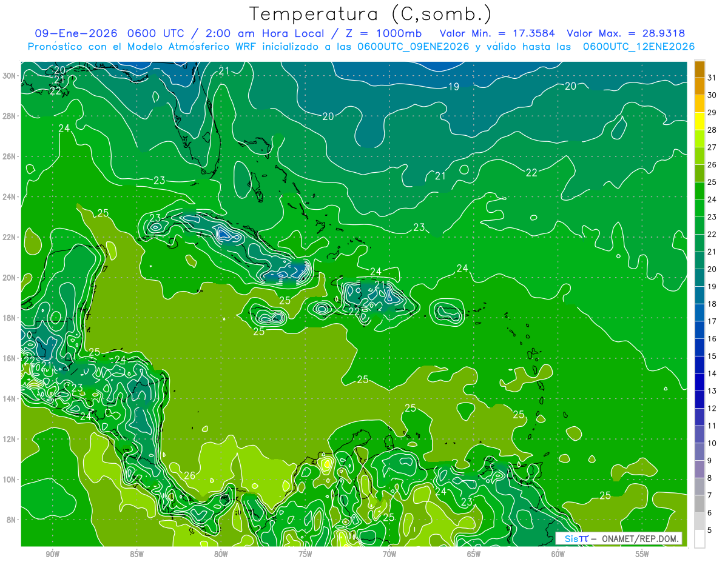Click the 70W longitude axis label

click(x=389, y=554)
